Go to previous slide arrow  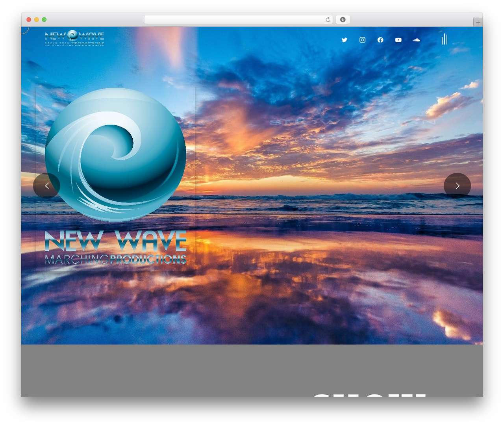tap(46, 186)
